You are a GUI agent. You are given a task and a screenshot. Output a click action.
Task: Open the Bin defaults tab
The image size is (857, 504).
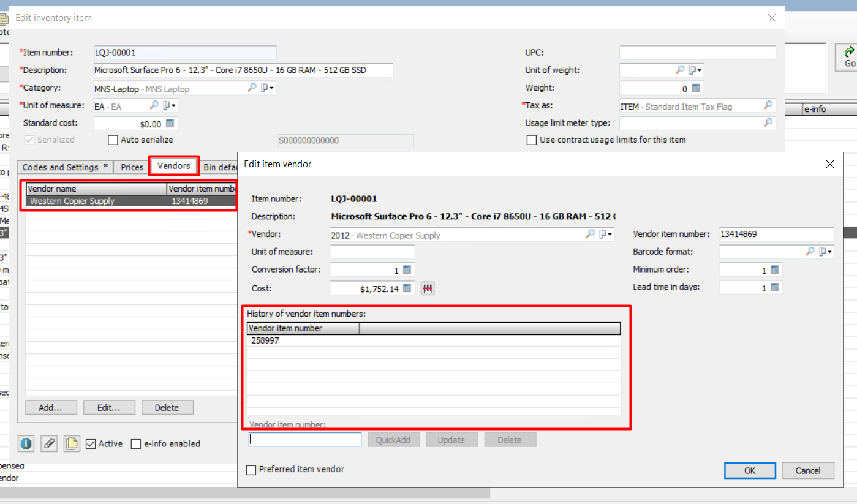pyautogui.click(x=221, y=167)
